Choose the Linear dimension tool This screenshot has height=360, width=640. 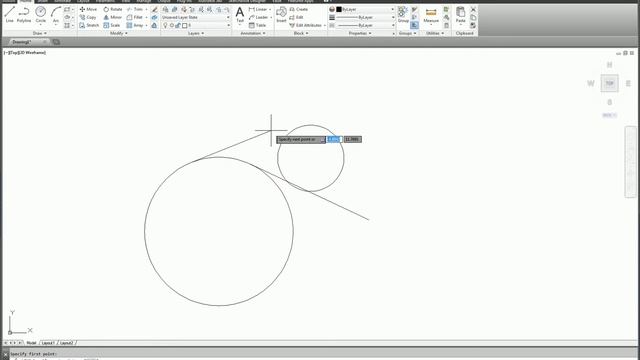point(258,9)
